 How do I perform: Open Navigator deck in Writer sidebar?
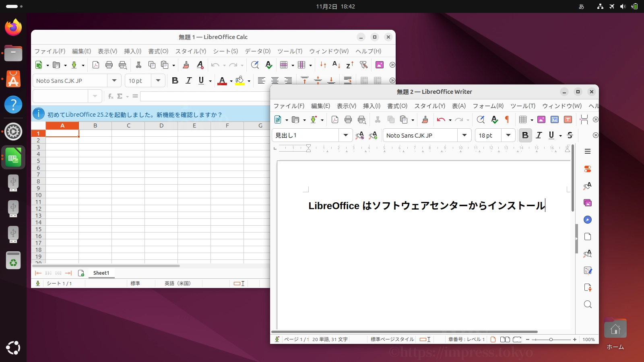click(x=588, y=220)
